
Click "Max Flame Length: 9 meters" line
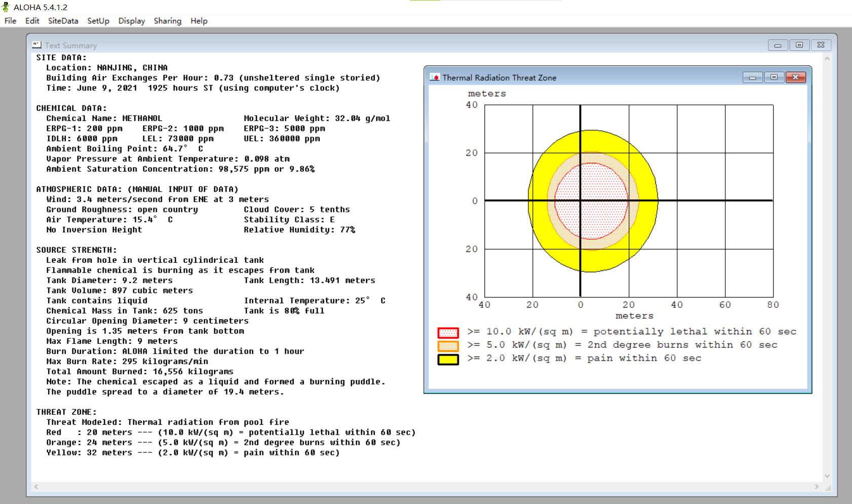(x=112, y=341)
